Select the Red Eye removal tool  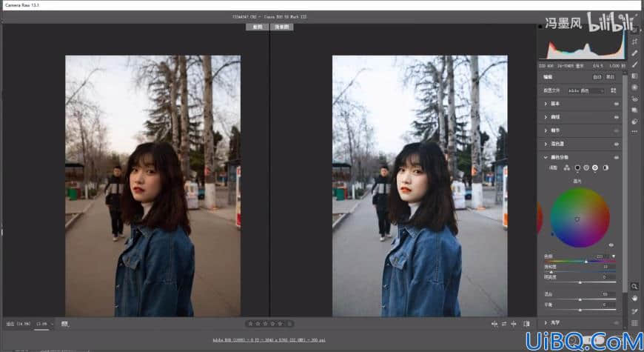(x=635, y=99)
